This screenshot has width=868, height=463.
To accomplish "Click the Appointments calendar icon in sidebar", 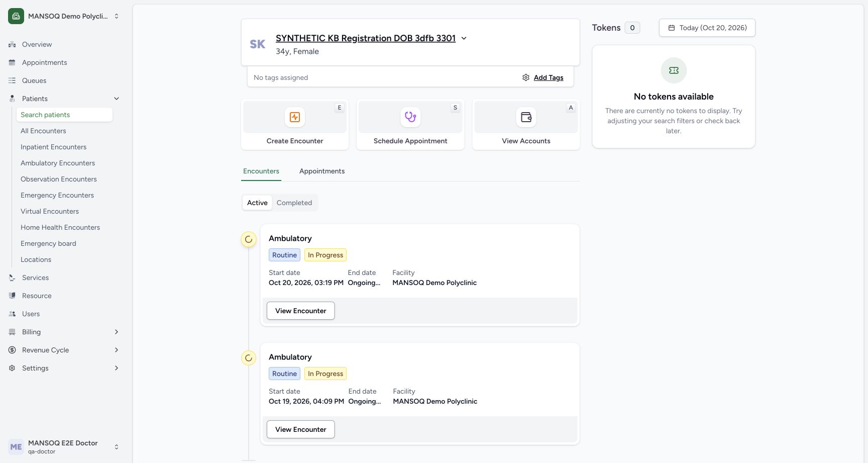I will coord(12,62).
